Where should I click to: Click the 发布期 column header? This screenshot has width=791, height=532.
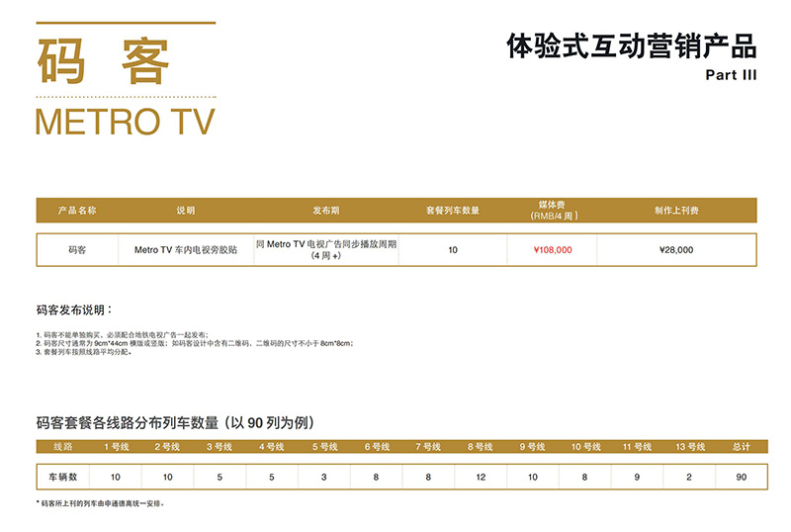tap(326, 211)
